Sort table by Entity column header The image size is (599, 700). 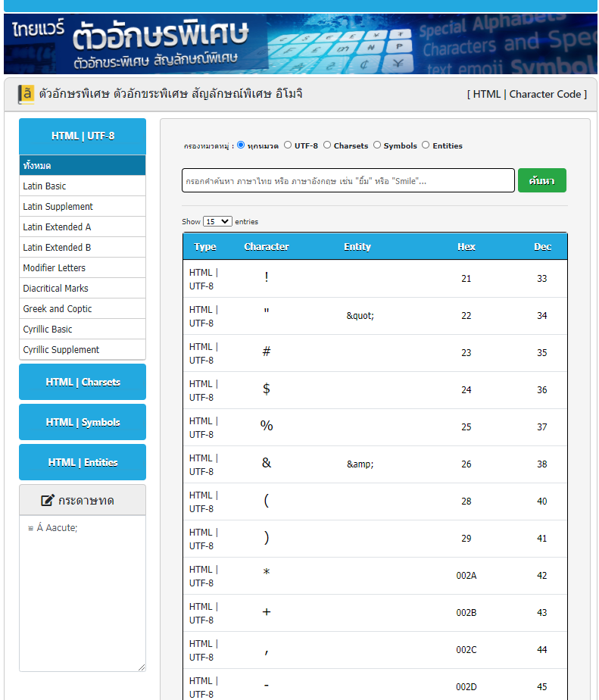357,246
